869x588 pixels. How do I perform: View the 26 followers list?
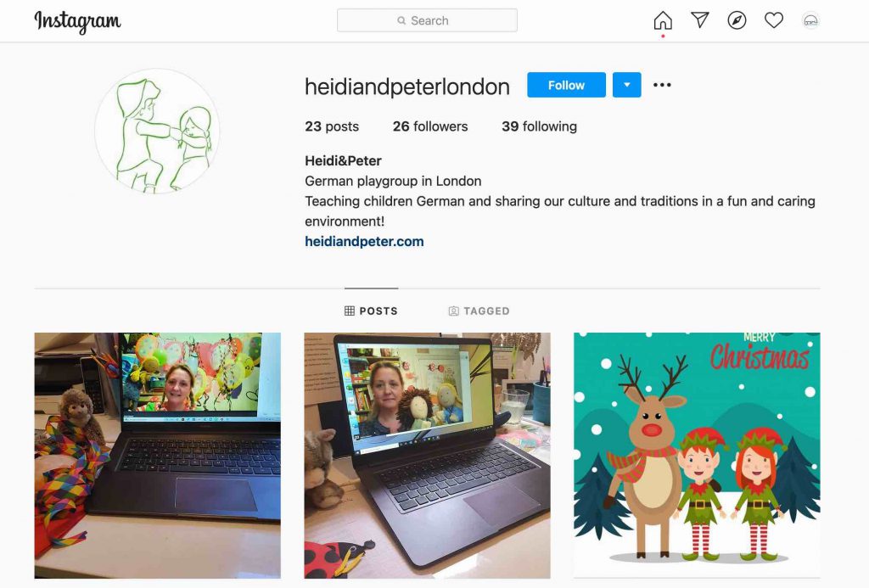[430, 126]
